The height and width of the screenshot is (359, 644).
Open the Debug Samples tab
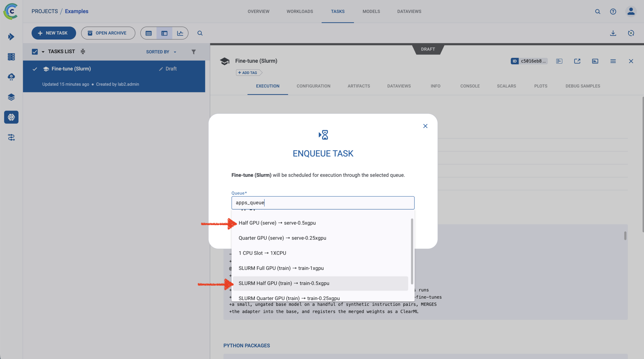point(583,86)
